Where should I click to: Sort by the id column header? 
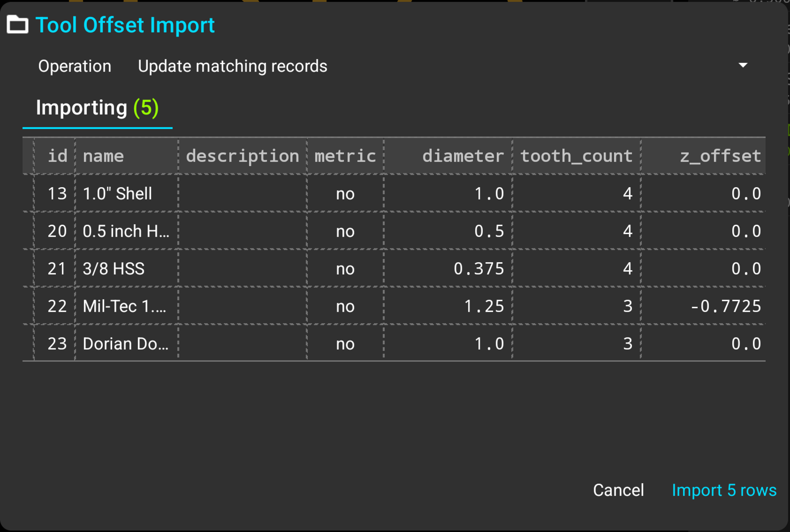click(55, 156)
